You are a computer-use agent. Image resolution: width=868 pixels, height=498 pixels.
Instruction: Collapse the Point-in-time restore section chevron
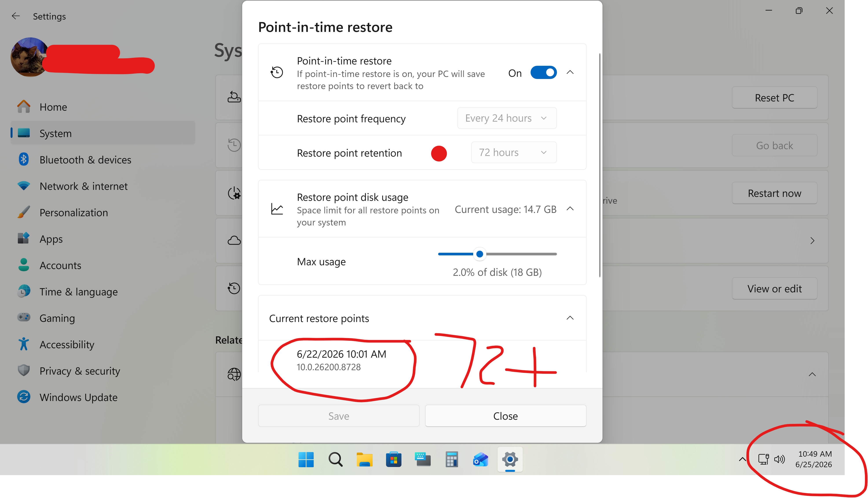tap(570, 73)
